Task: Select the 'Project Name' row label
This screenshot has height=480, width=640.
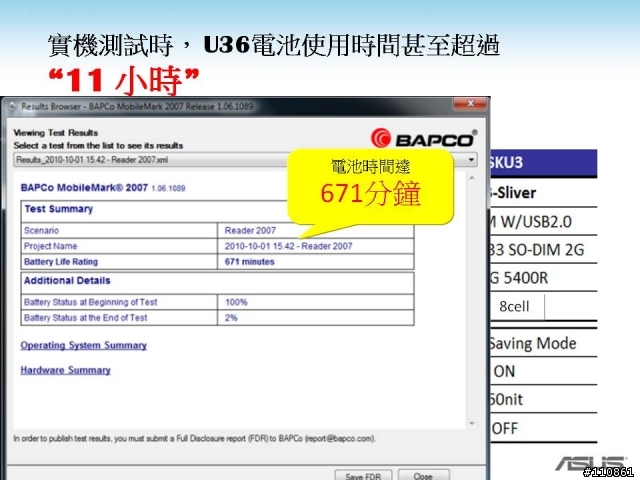Action: [x=51, y=246]
